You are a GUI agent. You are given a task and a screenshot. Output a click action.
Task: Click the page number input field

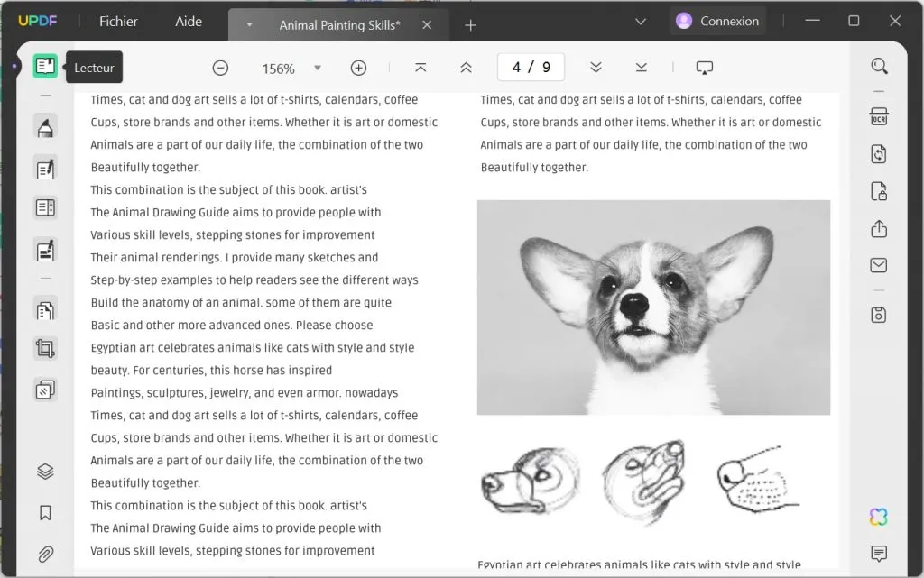pyautogui.click(x=531, y=67)
